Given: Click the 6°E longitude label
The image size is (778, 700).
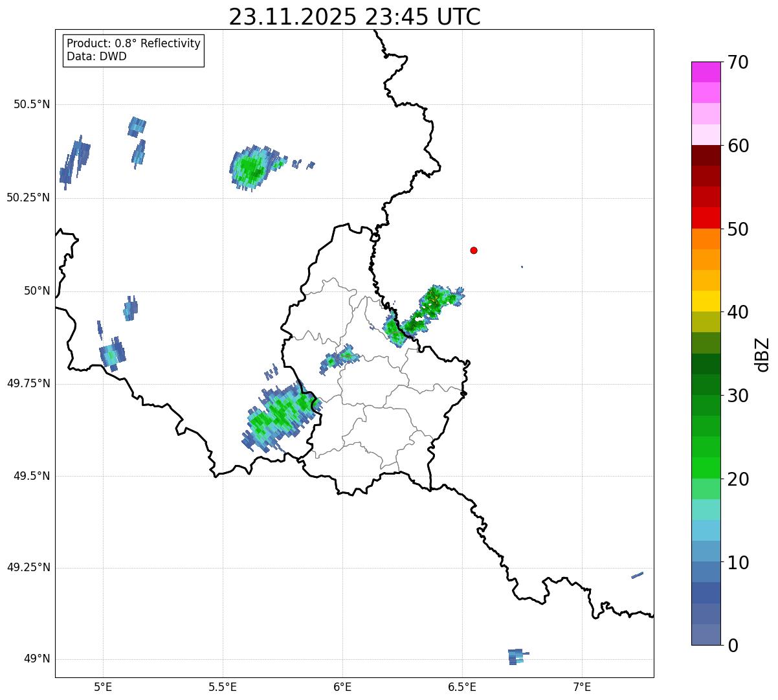Looking at the screenshot, I should coord(342,687).
